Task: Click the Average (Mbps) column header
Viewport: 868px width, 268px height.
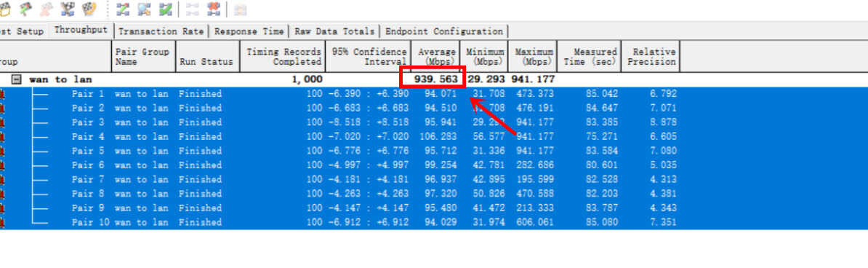Action: [435, 56]
